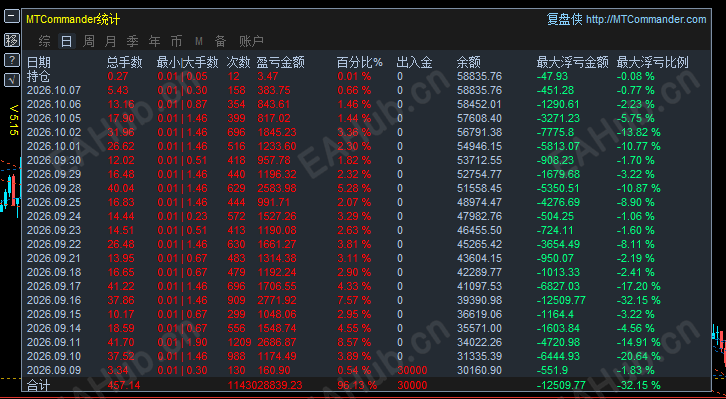Viewport: 726px width, 399px height.
Task: Click balance value 30160.90
Action: coord(479,370)
